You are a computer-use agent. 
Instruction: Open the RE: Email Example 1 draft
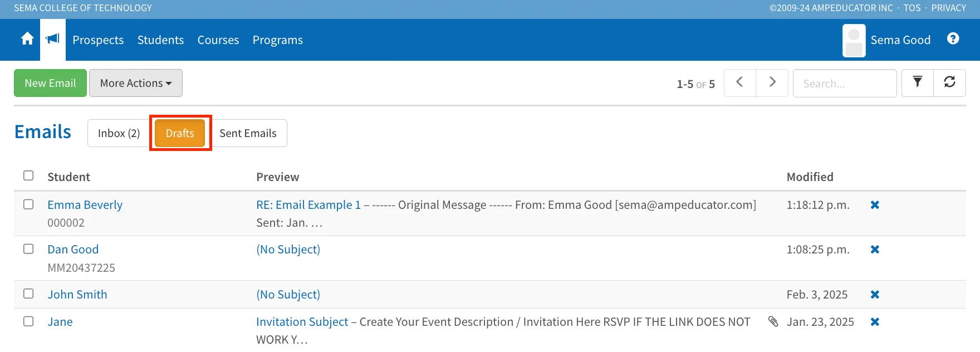(308, 205)
